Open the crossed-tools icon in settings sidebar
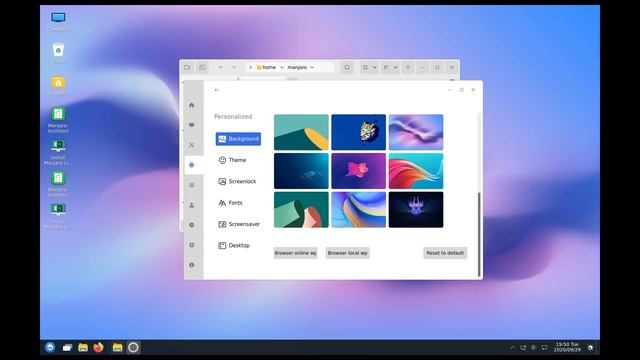640x360 pixels. click(191, 145)
